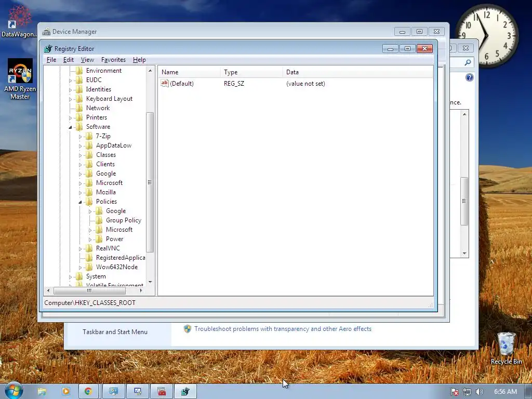The image size is (532, 399).
Task: Expand the RealVNC key
Action: (x=80, y=249)
